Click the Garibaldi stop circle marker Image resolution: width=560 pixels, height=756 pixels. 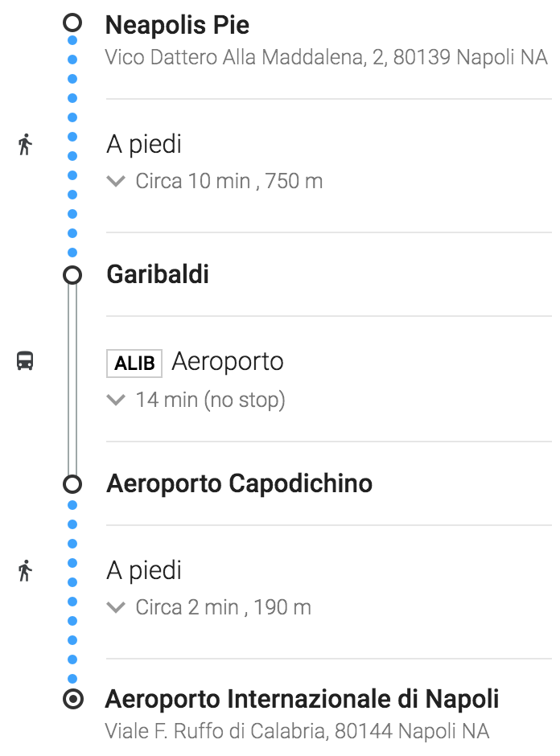click(x=72, y=275)
